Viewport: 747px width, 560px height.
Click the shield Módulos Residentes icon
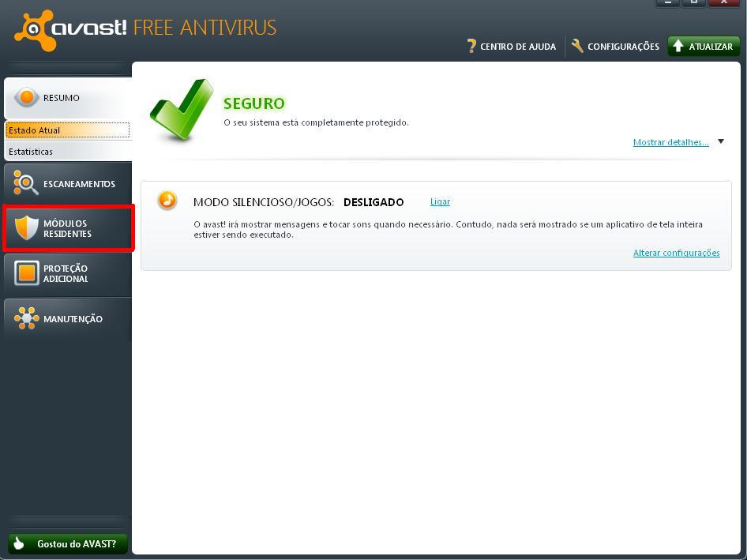(x=26, y=227)
